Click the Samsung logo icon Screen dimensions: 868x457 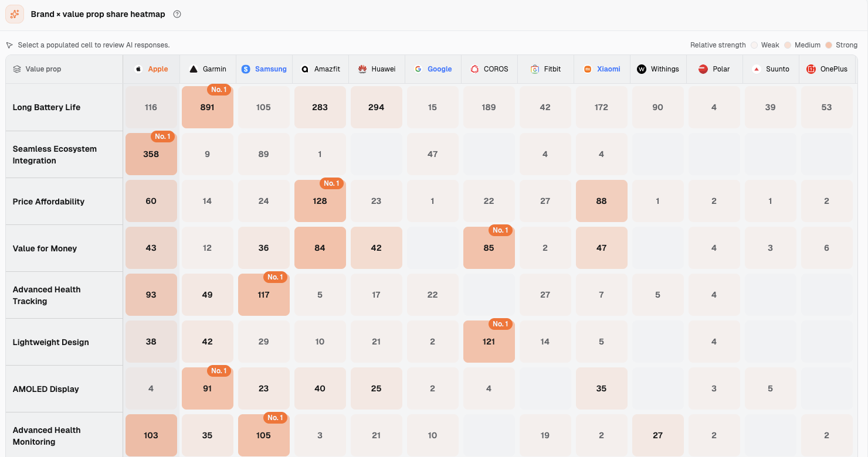246,69
